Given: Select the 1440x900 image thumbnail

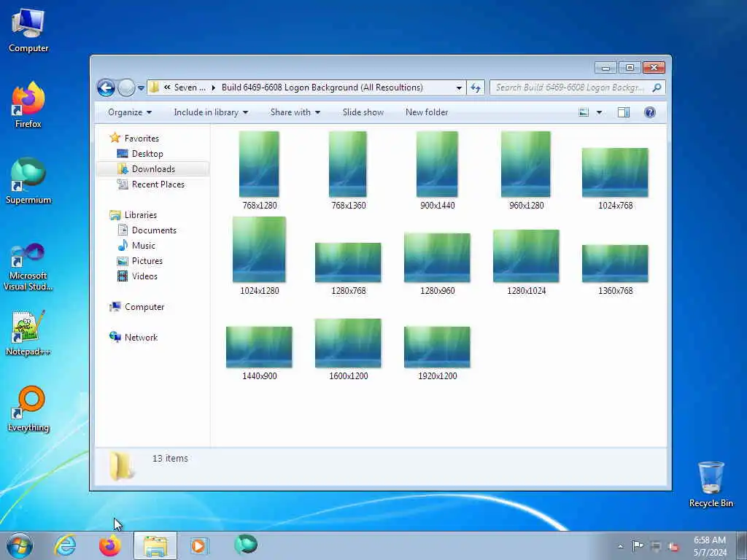Looking at the screenshot, I should coord(259,347).
